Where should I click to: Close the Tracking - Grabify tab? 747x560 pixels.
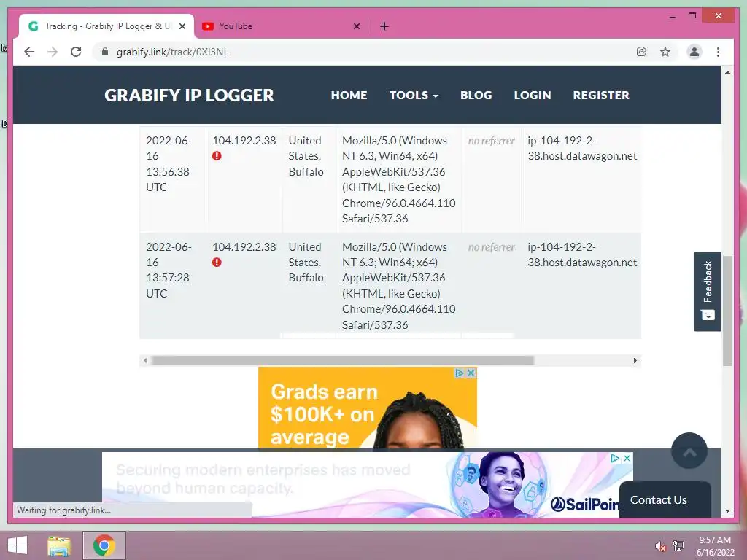pos(182,26)
